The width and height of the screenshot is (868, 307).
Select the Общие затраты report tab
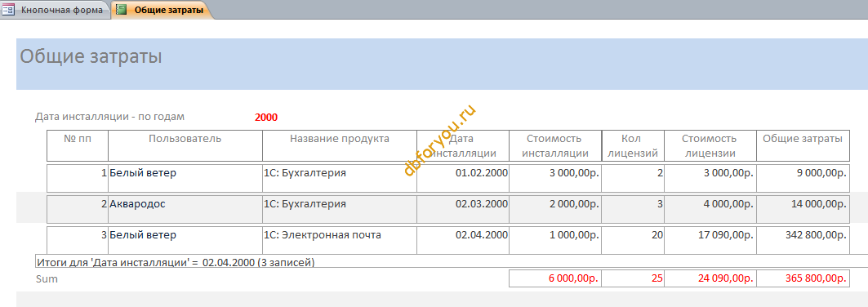tap(162, 10)
